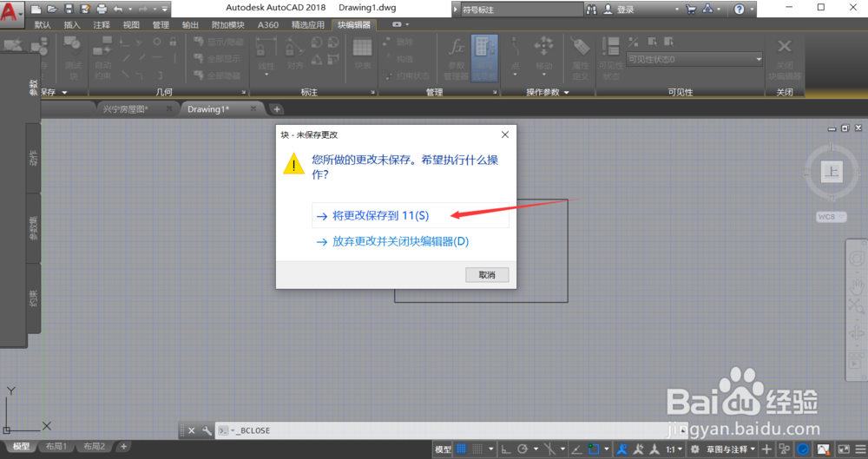Open the WCS coordinate system dropdown
The width and height of the screenshot is (868, 459).
point(831,217)
